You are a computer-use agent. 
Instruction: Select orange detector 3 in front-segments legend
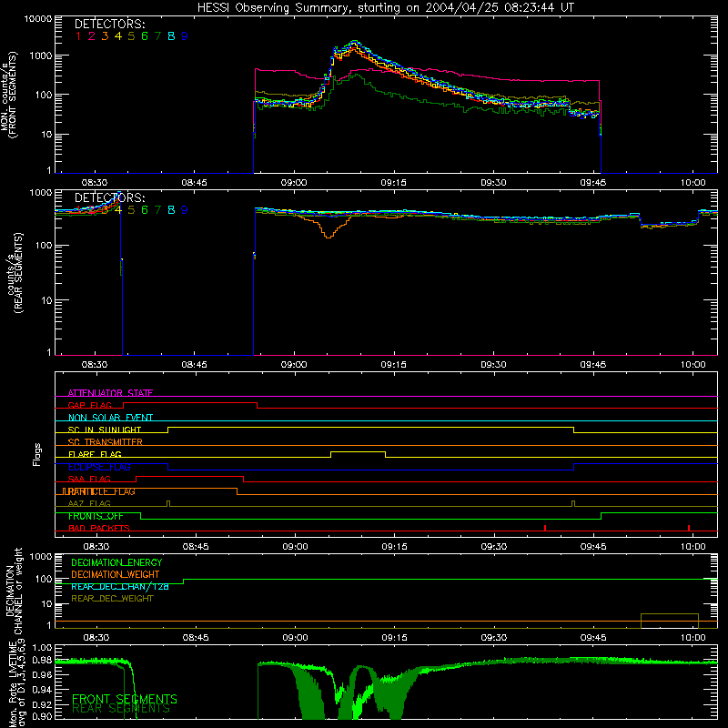[x=105, y=36]
